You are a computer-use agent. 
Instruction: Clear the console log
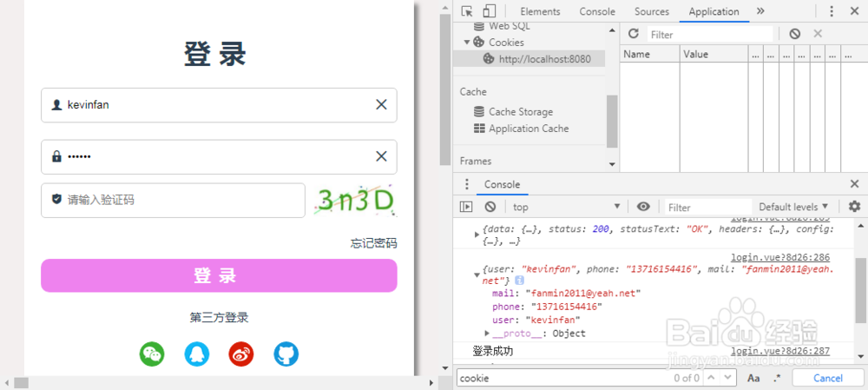[490, 207]
